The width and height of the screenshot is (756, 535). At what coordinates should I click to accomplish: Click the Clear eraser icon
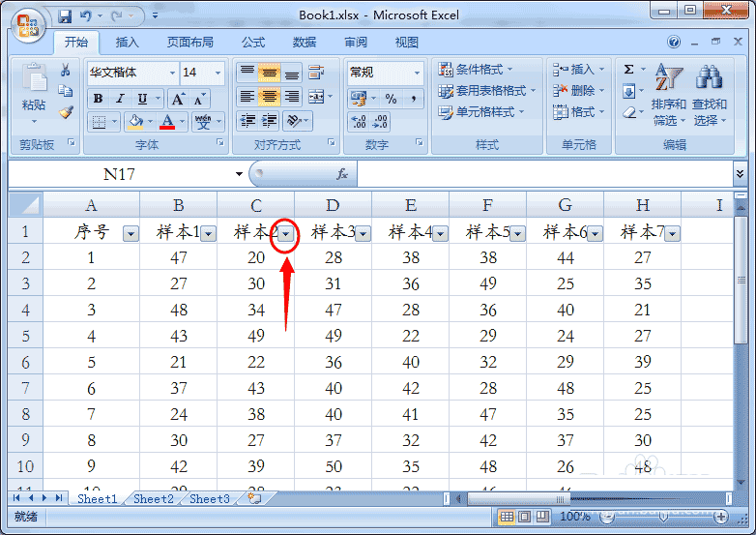[x=628, y=112]
